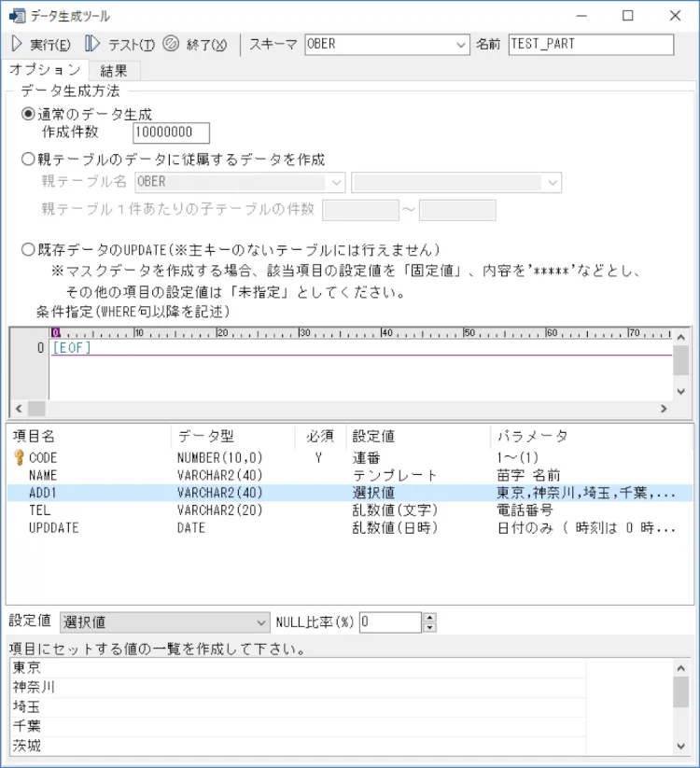Click editor scrollbar up arrow
Viewport: 700px width, 768px height.
click(681, 337)
